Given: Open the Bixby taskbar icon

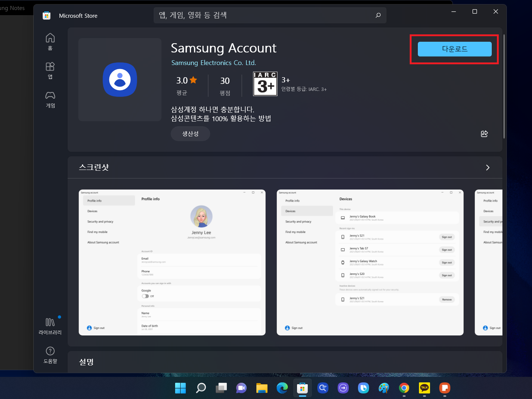Looking at the screenshot, I should 364,388.
